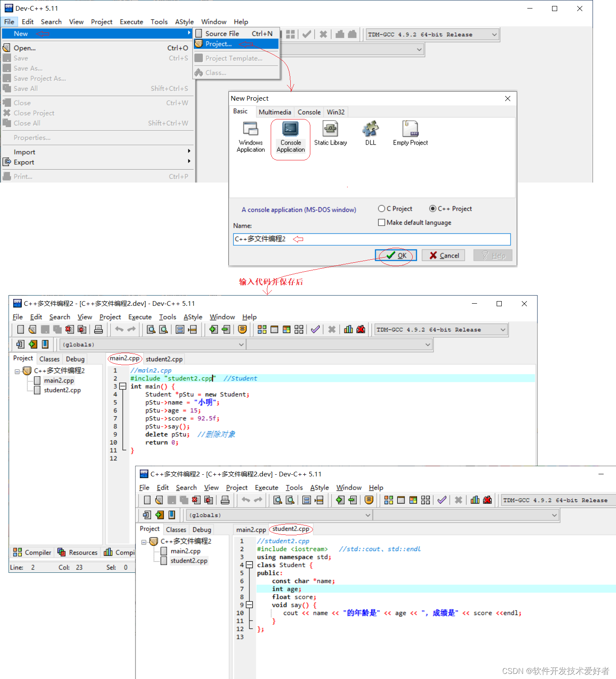Open (globals) dropdown in student2.cpp editor window
Screen dimensions: 616x679
pyautogui.click(x=368, y=515)
